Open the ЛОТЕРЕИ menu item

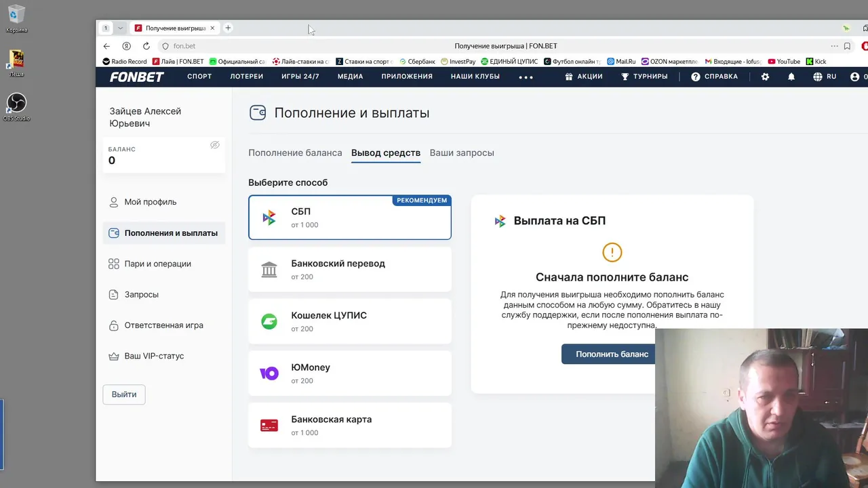247,77
